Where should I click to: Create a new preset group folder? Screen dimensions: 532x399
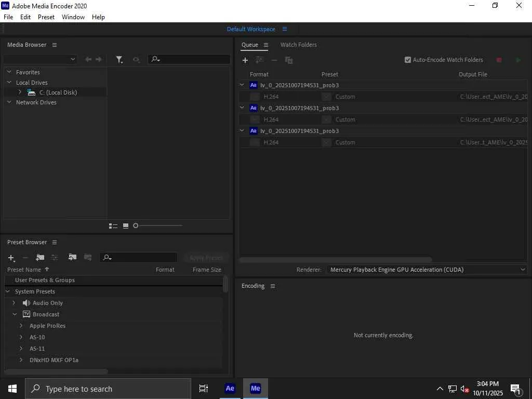(40, 258)
